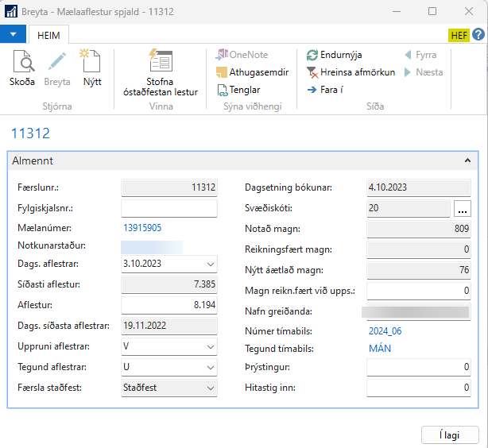Click Hreinsa afmörkun clear filter
This screenshot has height=448, width=488.
tap(351, 72)
